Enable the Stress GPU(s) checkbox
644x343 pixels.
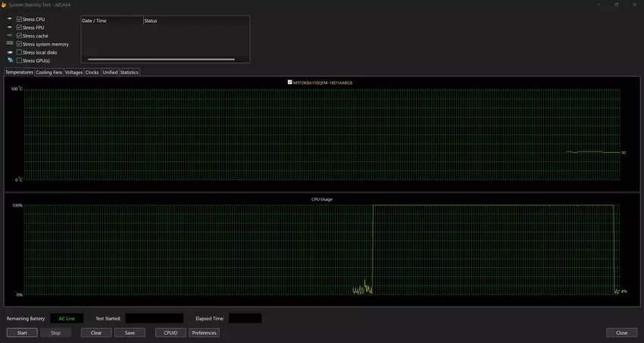pos(19,61)
